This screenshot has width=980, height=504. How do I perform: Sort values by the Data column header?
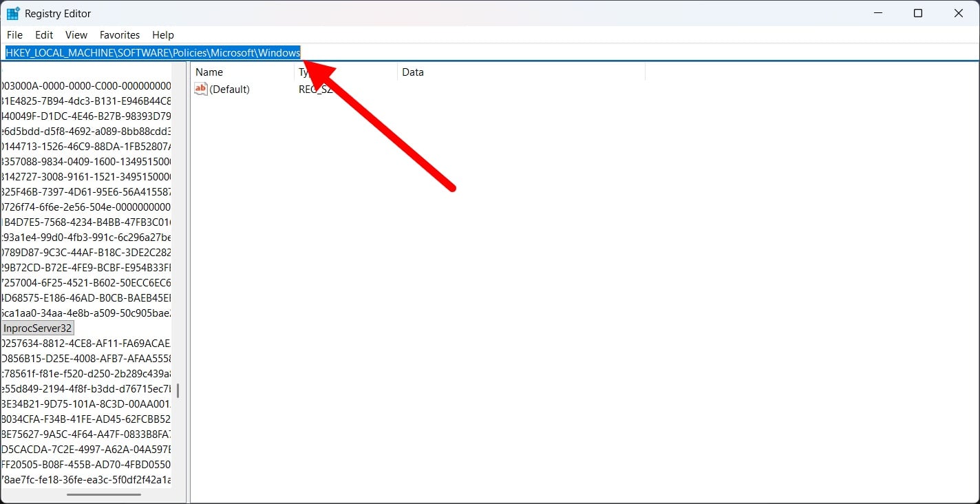pyautogui.click(x=521, y=72)
